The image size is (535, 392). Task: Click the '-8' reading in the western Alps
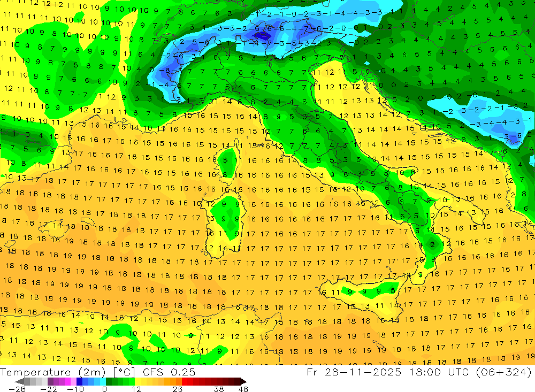(x=164, y=71)
